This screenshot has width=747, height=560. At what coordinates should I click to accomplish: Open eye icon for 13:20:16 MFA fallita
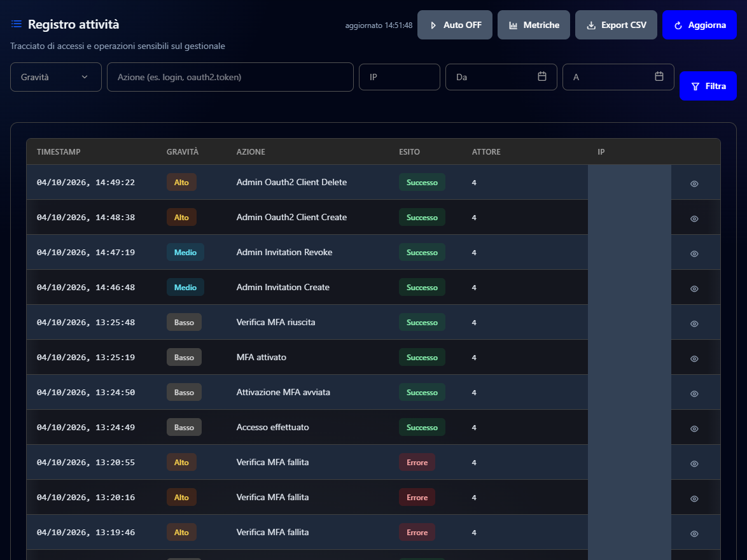click(x=695, y=498)
